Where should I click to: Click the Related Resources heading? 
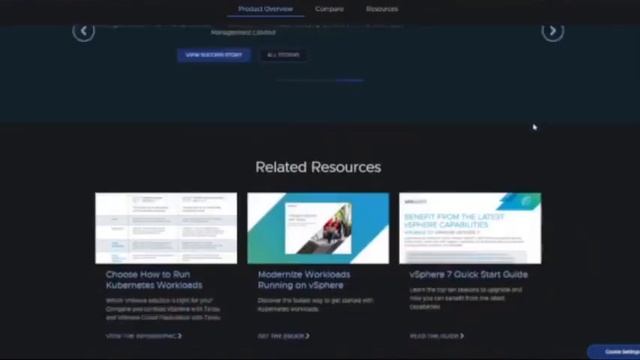click(318, 167)
